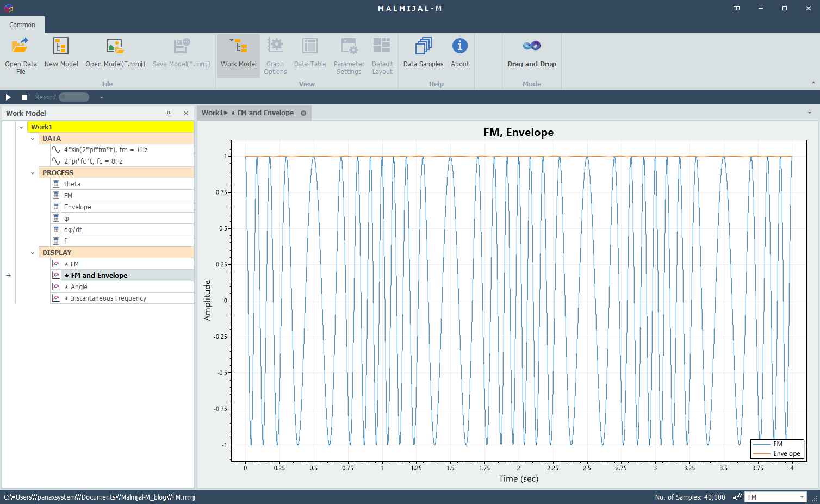This screenshot has height=504, width=820.
Task: Select the theta process item
Action: pyautogui.click(x=122, y=184)
